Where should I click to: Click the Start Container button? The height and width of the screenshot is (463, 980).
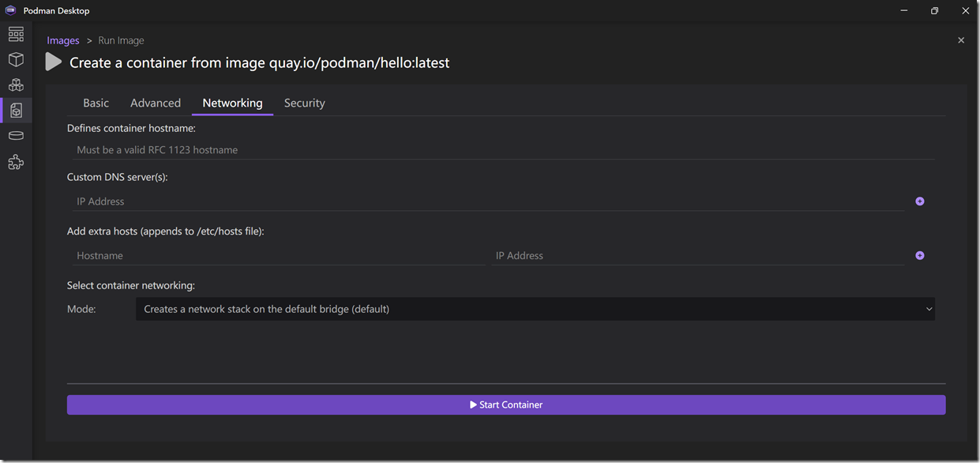coord(506,405)
